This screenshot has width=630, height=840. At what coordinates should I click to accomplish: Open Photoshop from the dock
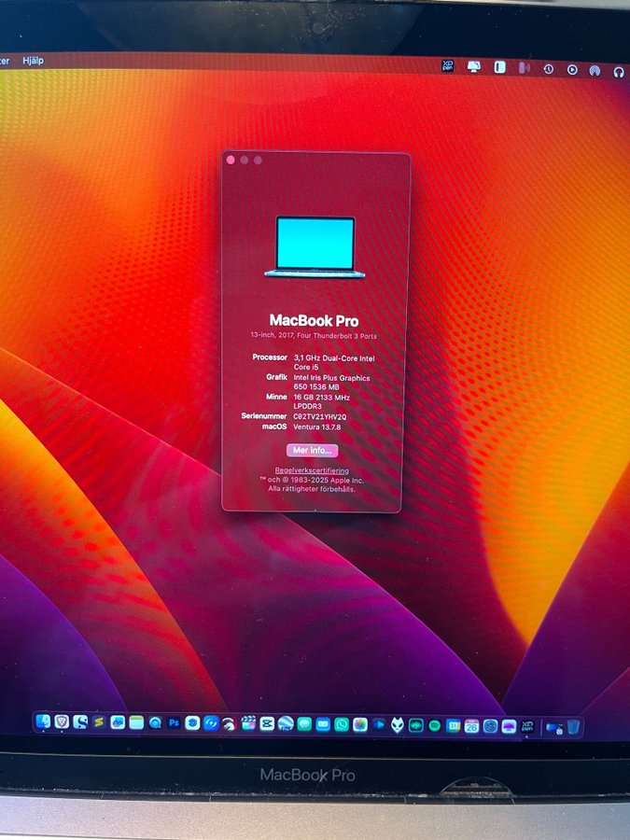click(x=174, y=723)
